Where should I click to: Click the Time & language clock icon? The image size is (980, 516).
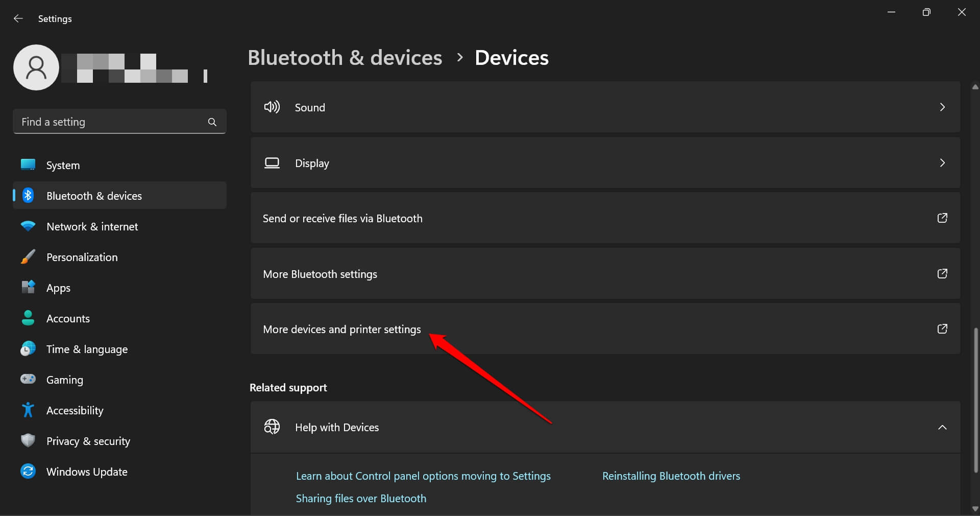tap(28, 348)
